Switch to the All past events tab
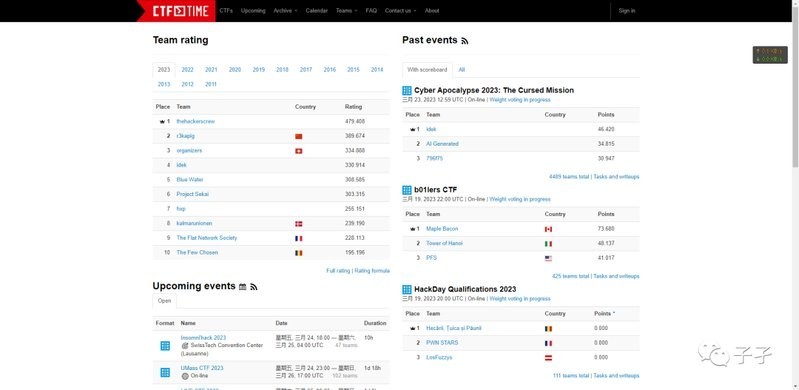The image size is (799, 390). click(461, 70)
